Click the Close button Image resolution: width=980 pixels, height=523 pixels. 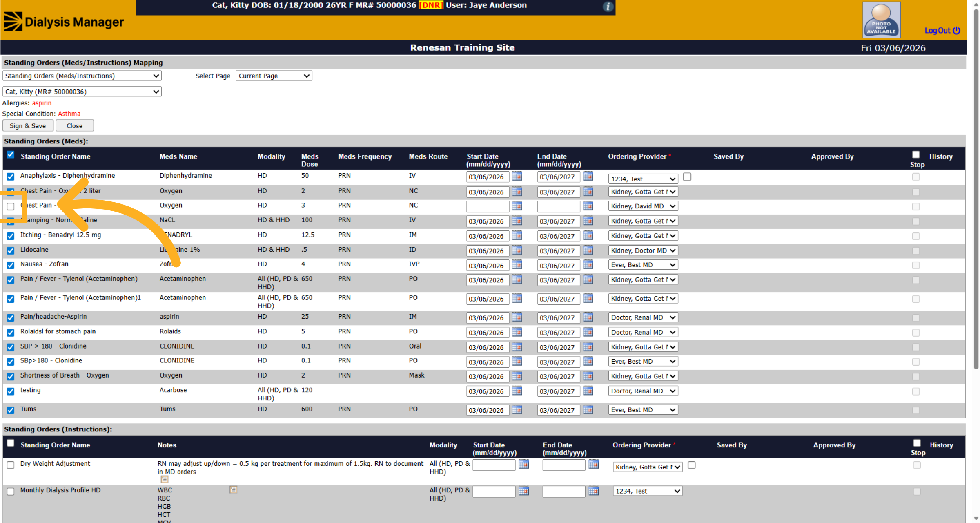click(x=75, y=126)
